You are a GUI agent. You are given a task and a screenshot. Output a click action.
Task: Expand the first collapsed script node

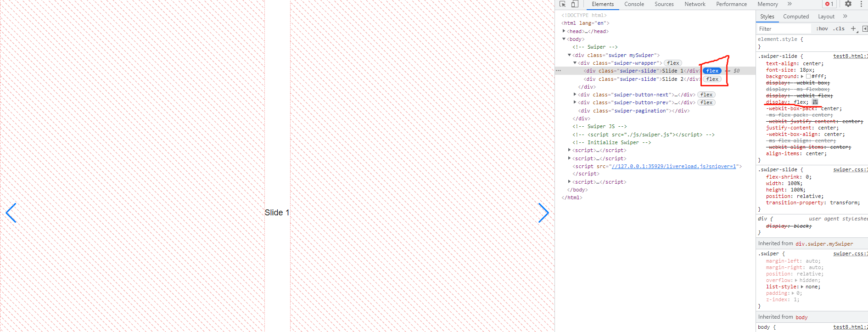tap(570, 150)
